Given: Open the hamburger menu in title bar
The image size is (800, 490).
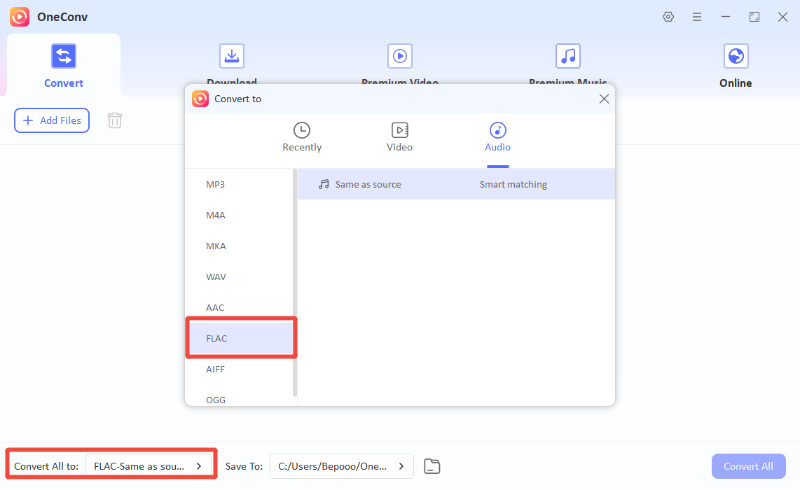Looking at the screenshot, I should pos(696,17).
